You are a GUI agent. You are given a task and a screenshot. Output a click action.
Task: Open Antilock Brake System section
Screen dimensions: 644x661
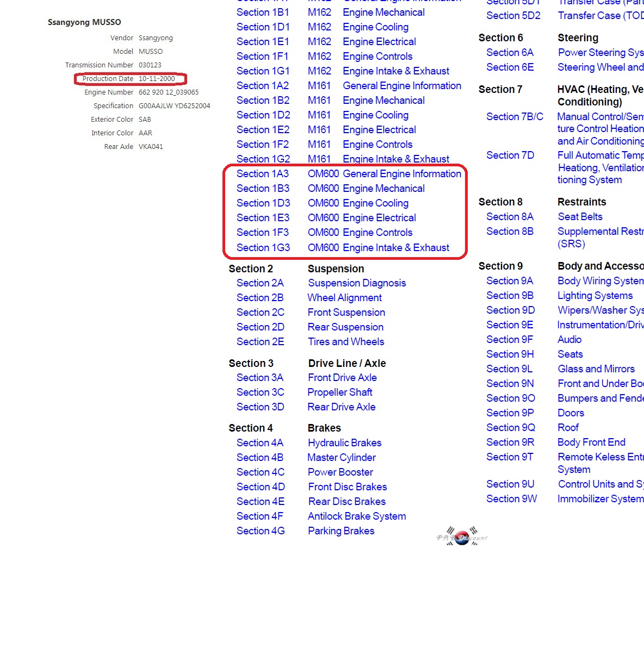(x=357, y=516)
